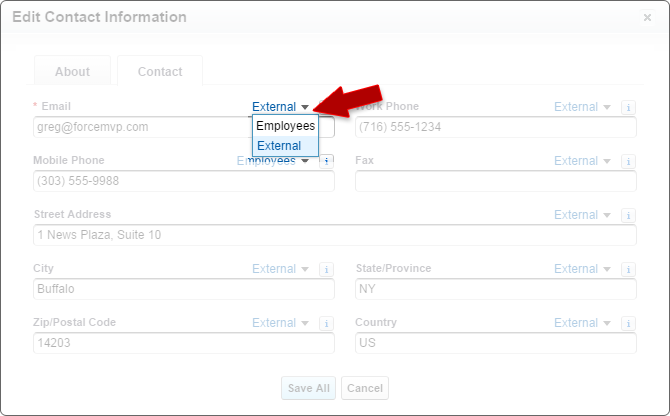Viewport: 670px width, 416px height.
Task: Open the Work Phone visibility dropdown
Action: click(582, 107)
